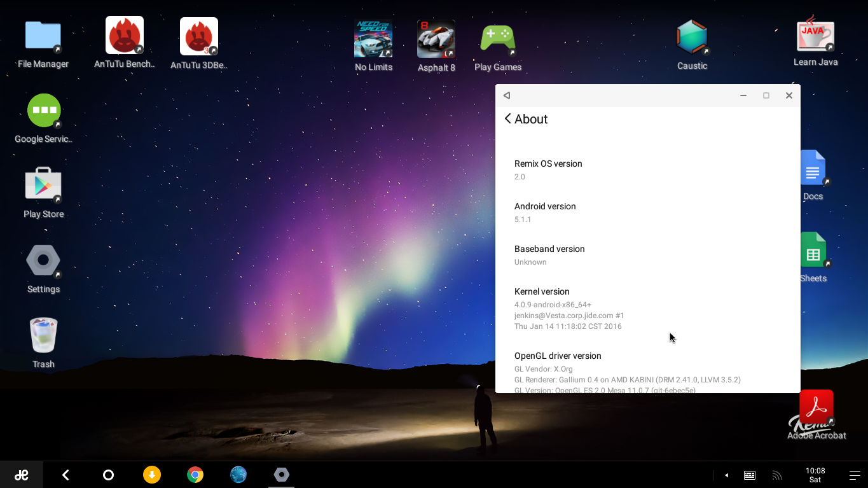Screen dimensions: 868x488
Task: Open the Sheets desktop shortcut
Action: click(x=813, y=250)
